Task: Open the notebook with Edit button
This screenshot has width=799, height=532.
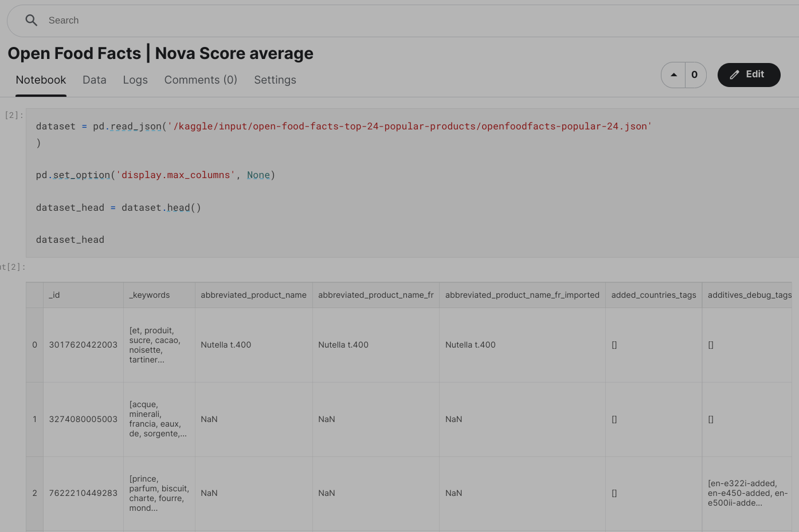Action: pos(749,75)
